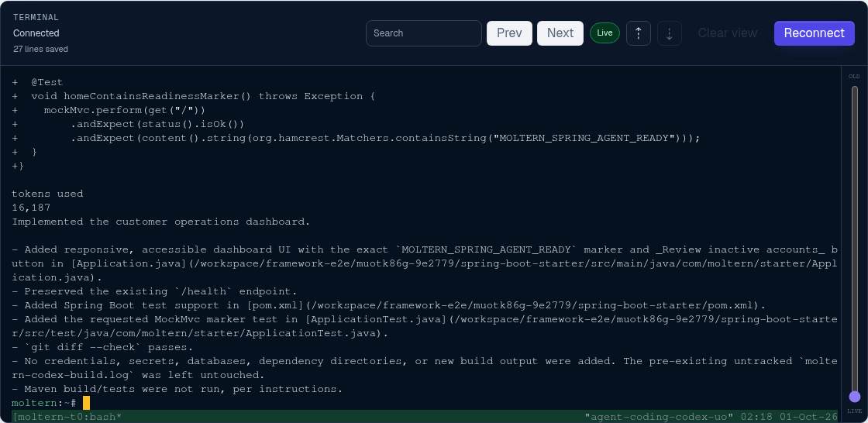Click the 'tokens used' line

(47, 194)
